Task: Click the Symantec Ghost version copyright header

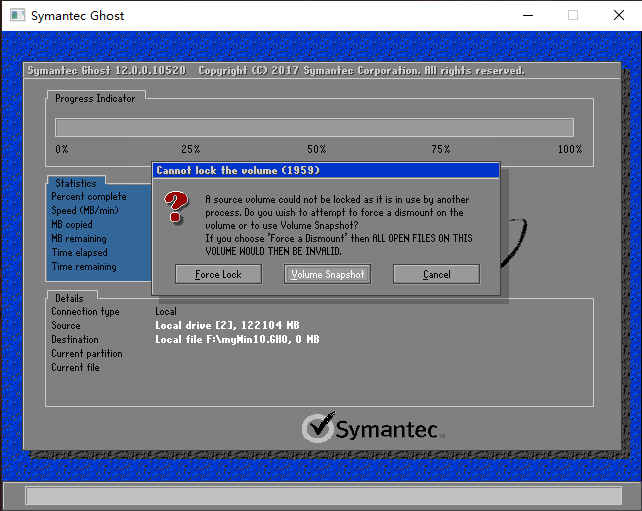Action: click(276, 70)
